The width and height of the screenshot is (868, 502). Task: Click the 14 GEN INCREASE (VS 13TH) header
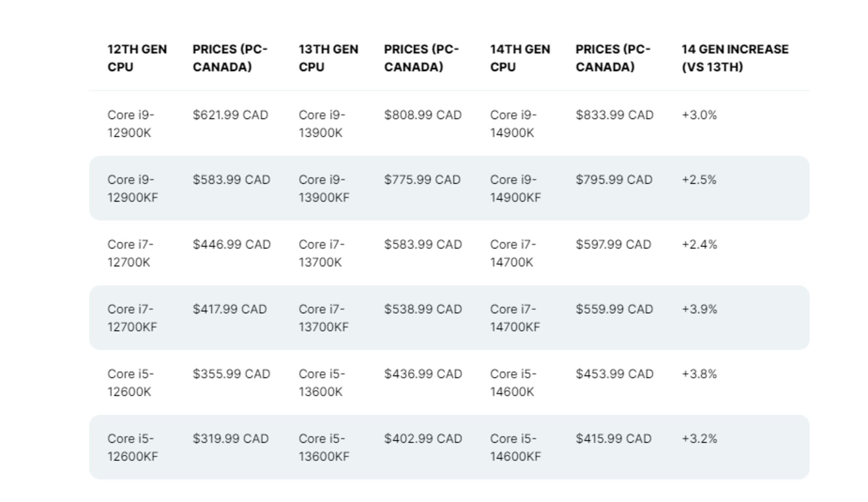pyautogui.click(x=735, y=58)
